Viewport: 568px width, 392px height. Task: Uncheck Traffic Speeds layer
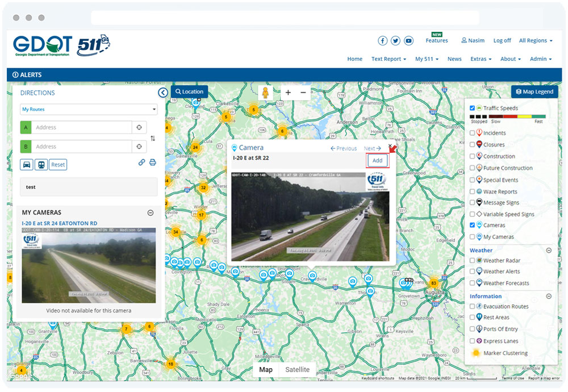click(x=473, y=108)
